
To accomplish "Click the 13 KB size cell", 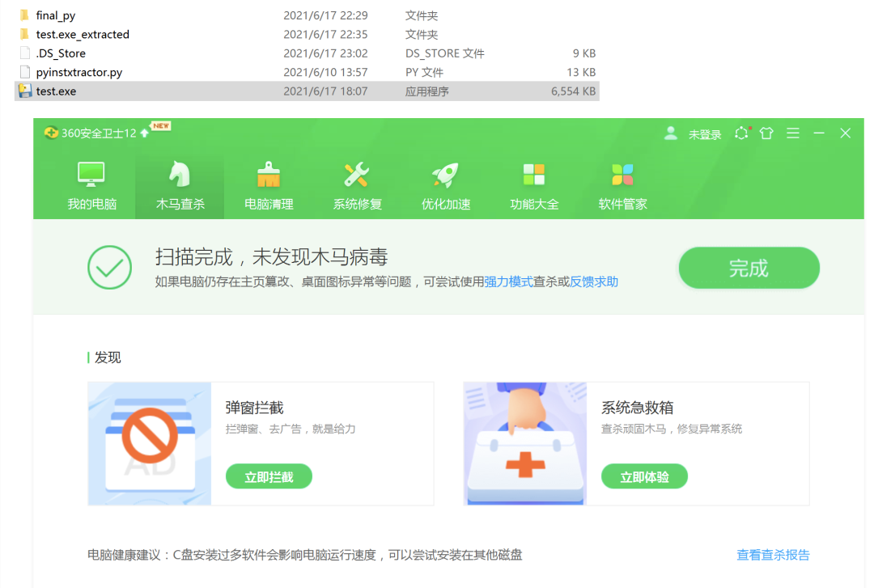I will 581,73.
